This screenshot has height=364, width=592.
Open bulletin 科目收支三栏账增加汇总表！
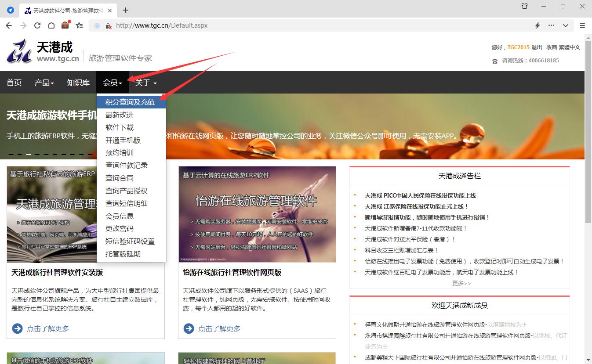point(402,250)
